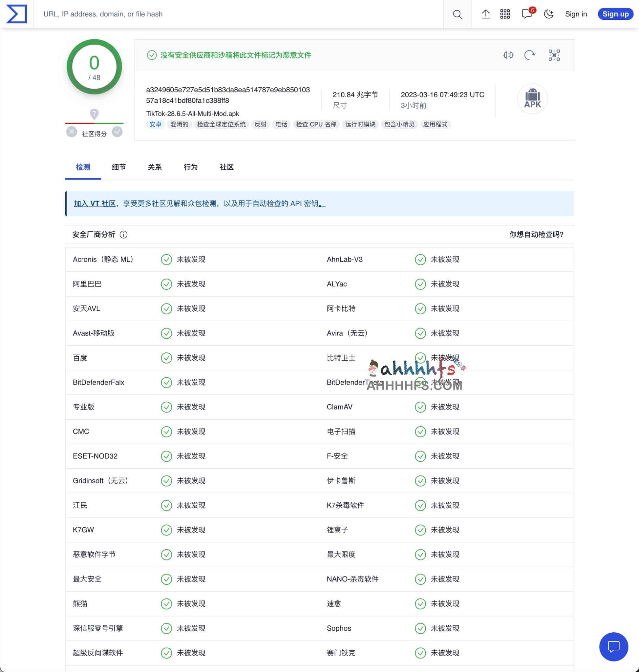639x672 pixels.
Task: Click the APK file type icon
Action: (532, 99)
